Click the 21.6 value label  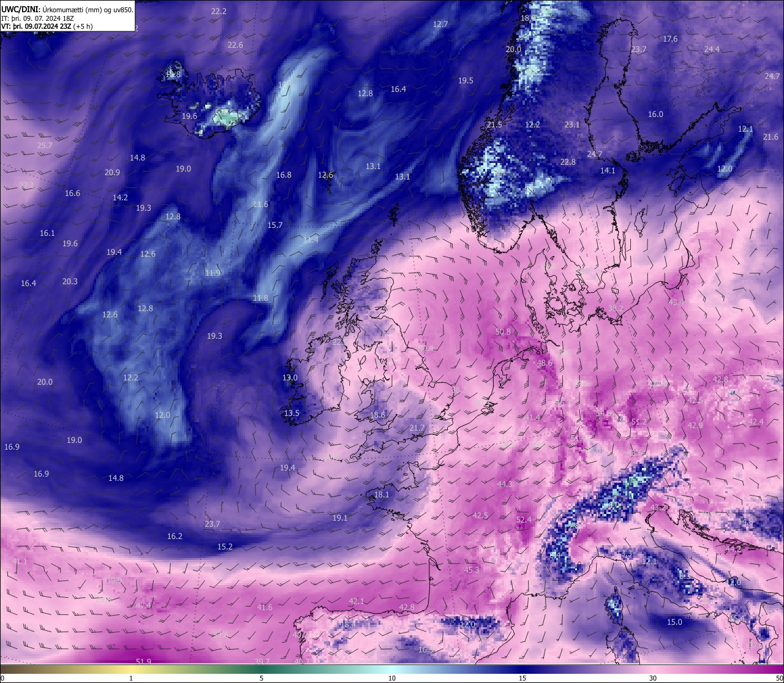pos(771,137)
